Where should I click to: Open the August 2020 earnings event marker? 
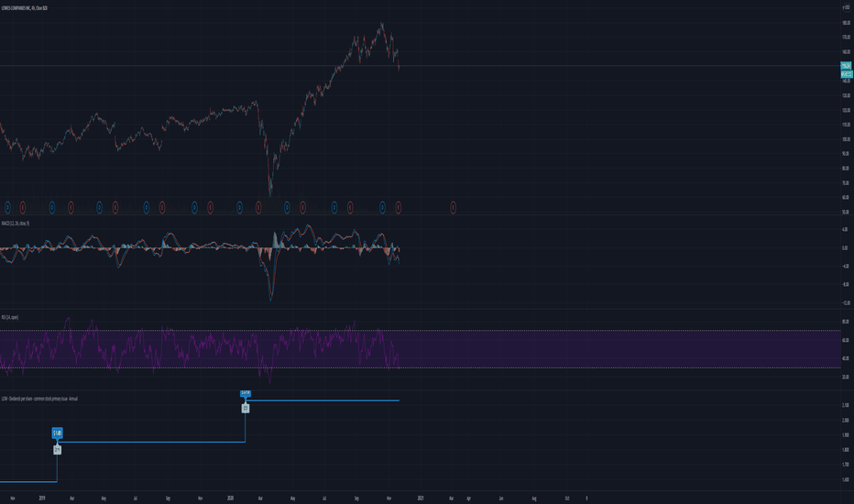coord(350,207)
